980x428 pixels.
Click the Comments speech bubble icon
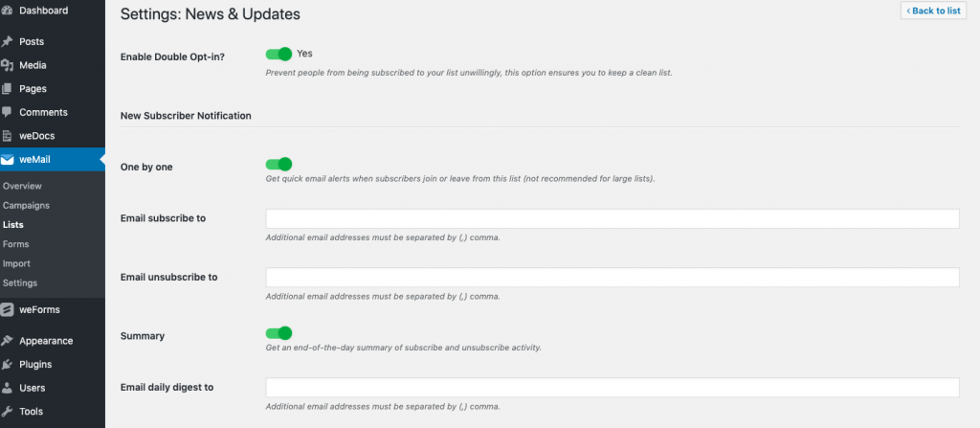coord(7,113)
